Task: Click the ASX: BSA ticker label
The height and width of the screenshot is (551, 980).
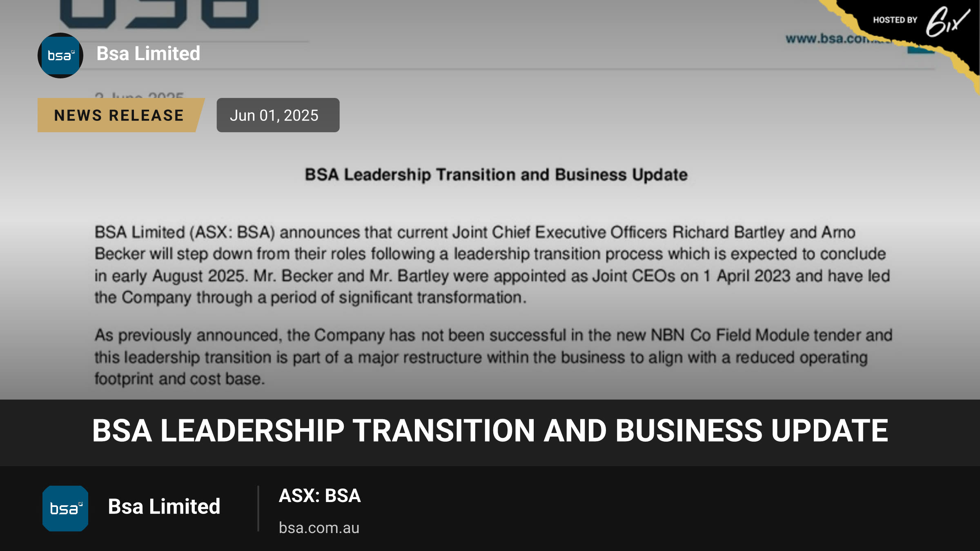Action: coord(320,495)
